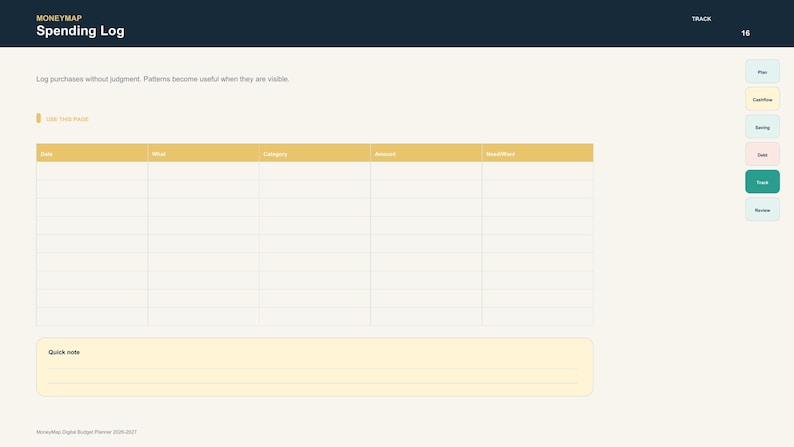Go to the Saving tab
794x447 pixels.
click(762, 127)
